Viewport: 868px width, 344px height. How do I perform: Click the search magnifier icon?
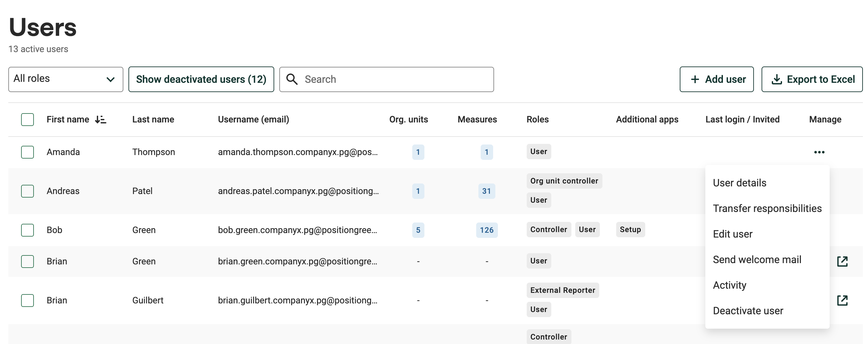[x=292, y=80]
